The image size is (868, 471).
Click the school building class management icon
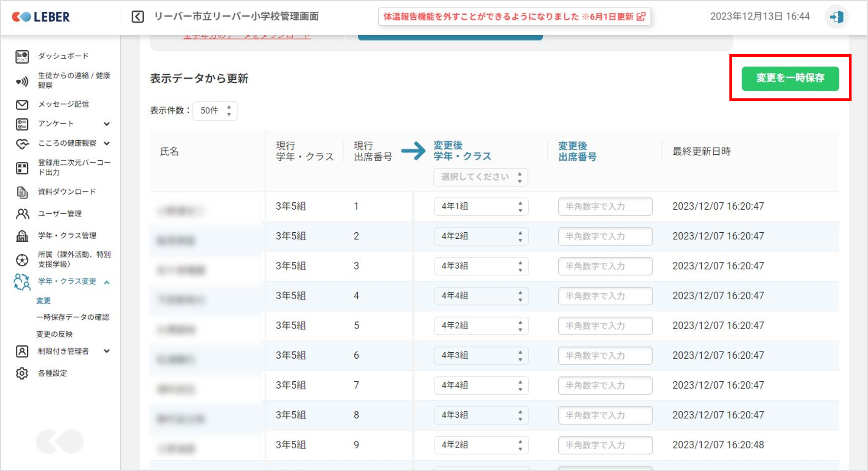click(22, 236)
